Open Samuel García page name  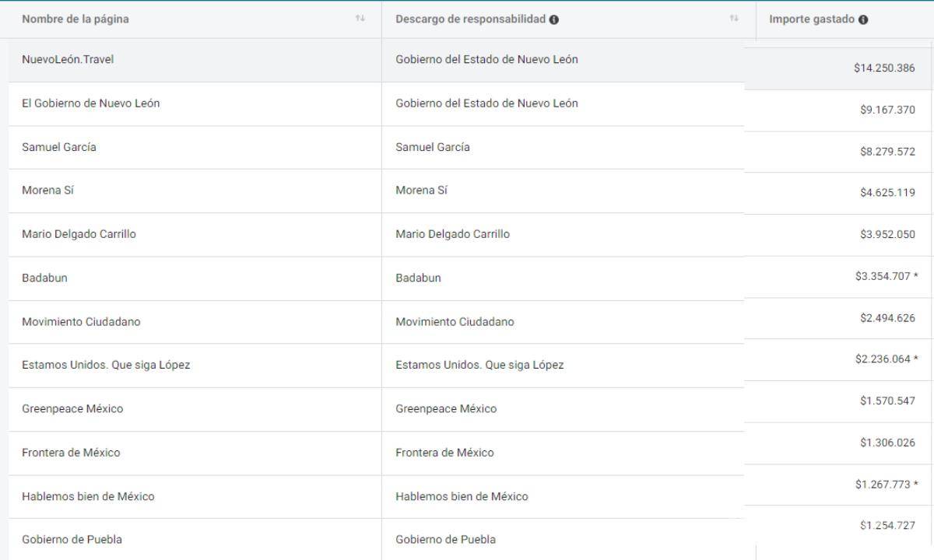point(59,147)
